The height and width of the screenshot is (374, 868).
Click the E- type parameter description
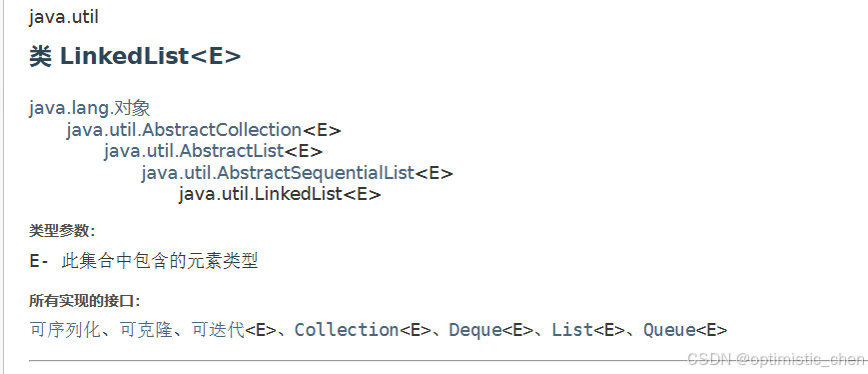[144, 260]
